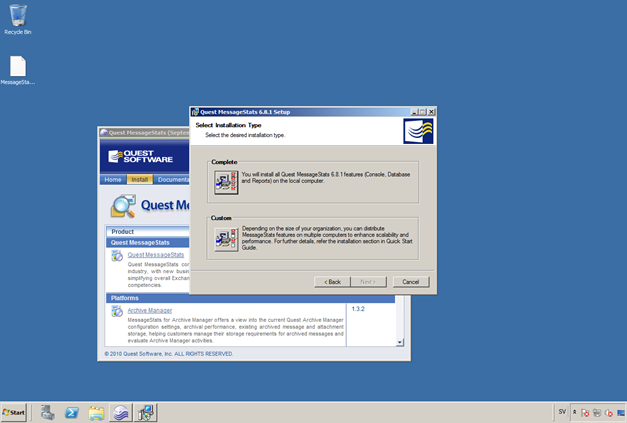The width and height of the screenshot is (627, 423).
Task: Go to the previous step with Back
Action: pos(332,282)
